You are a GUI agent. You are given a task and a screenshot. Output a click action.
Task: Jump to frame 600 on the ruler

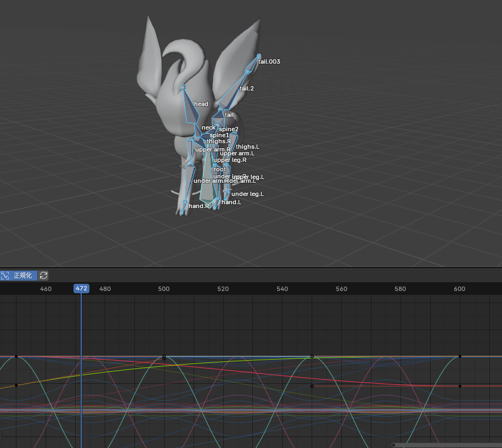click(459, 289)
